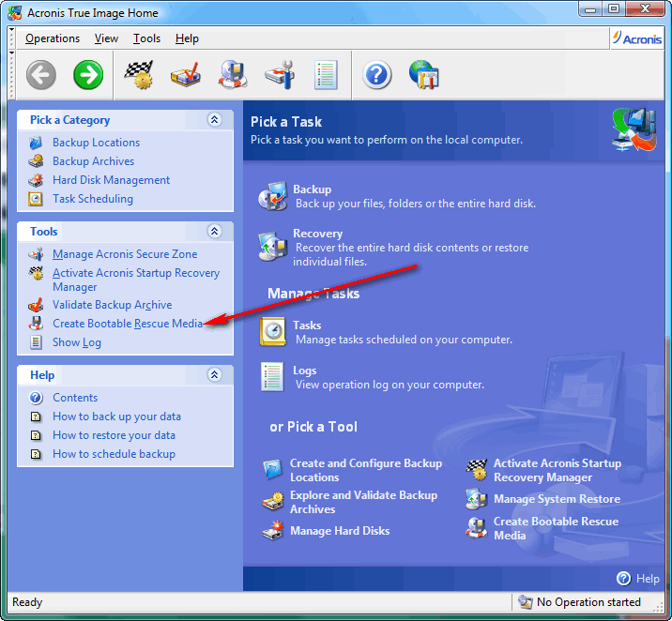Image resolution: width=672 pixels, height=621 pixels.
Task: Click the Recovery task icon in main pane
Action: pyautogui.click(x=272, y=247)
